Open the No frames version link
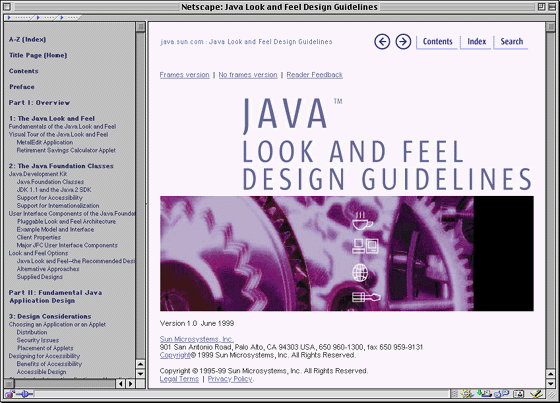The image size is (560, 403). [248, 75]
